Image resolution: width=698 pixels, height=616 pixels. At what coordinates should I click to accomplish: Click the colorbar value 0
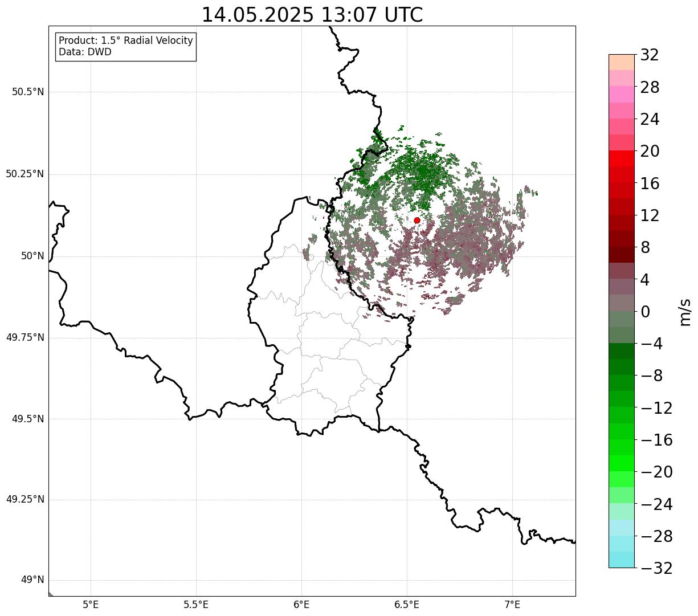[645, 312]
